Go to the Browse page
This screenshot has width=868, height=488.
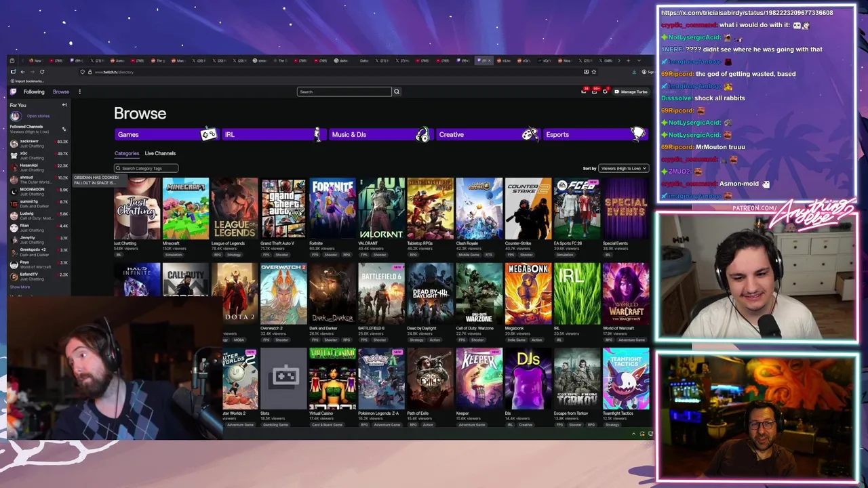click(x=61, y=91)
